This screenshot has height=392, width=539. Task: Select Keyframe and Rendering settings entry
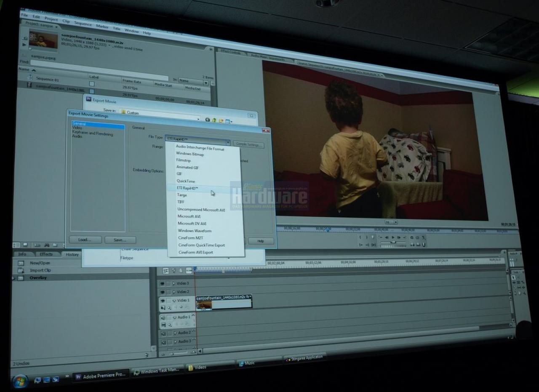(93, 134)
